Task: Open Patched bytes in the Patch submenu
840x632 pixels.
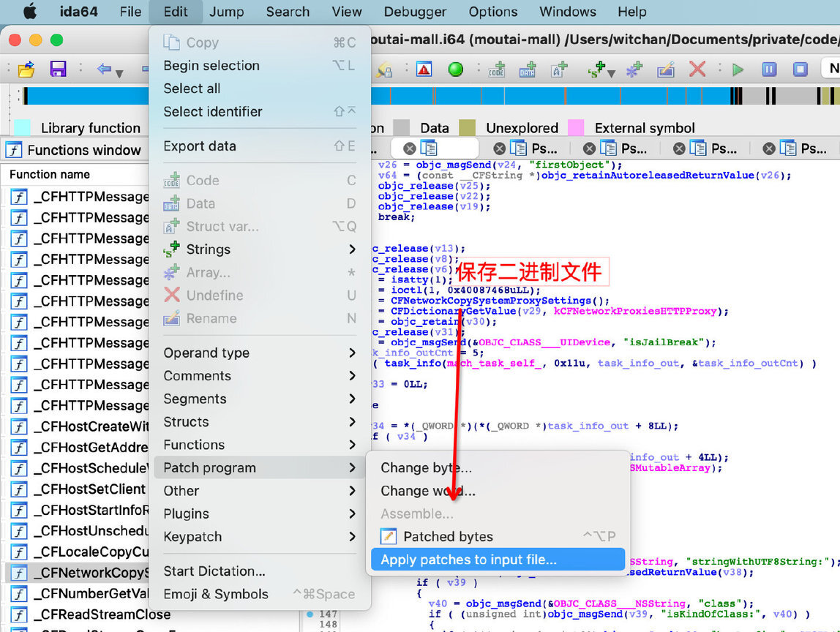Action: 498,536
